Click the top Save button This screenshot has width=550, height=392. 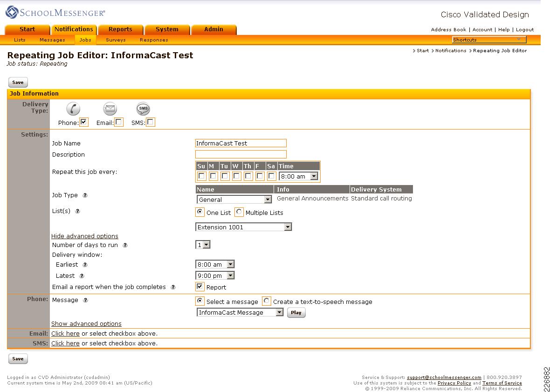tap(18, 83)
